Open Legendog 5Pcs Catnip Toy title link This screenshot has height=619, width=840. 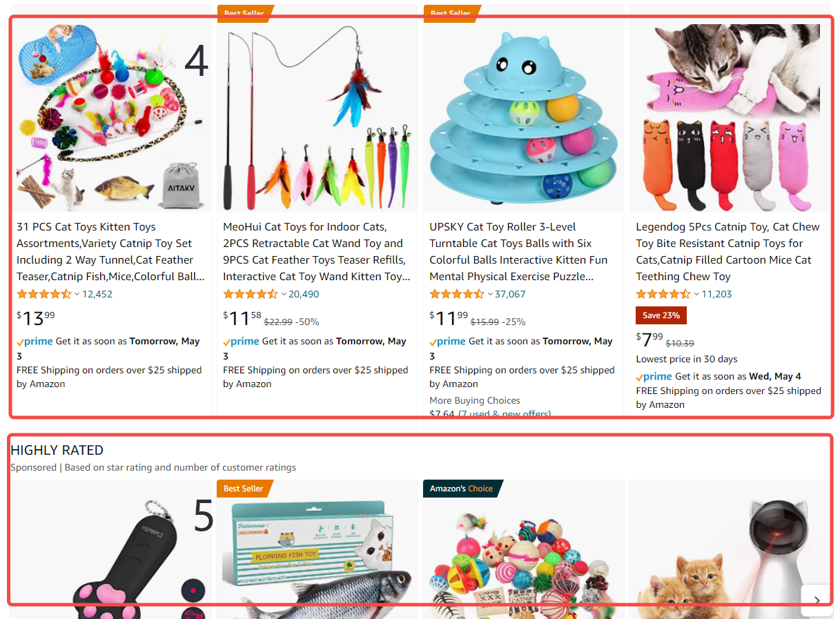(x=727, y=252)
